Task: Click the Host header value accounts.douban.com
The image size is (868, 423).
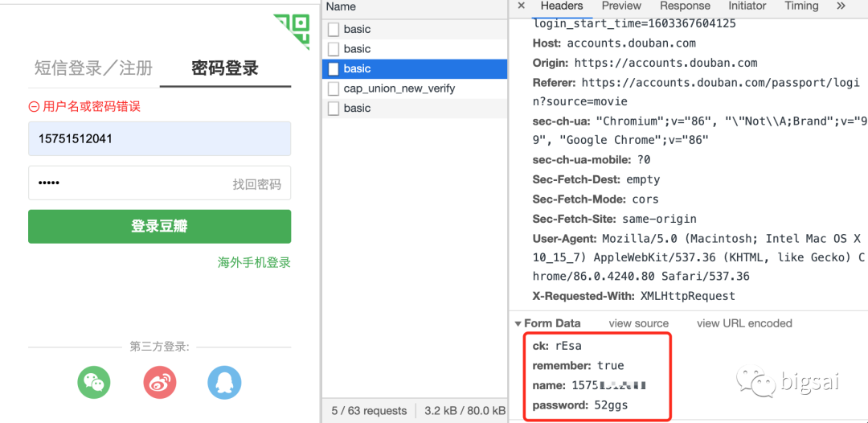Action: (x=632, y=43)
